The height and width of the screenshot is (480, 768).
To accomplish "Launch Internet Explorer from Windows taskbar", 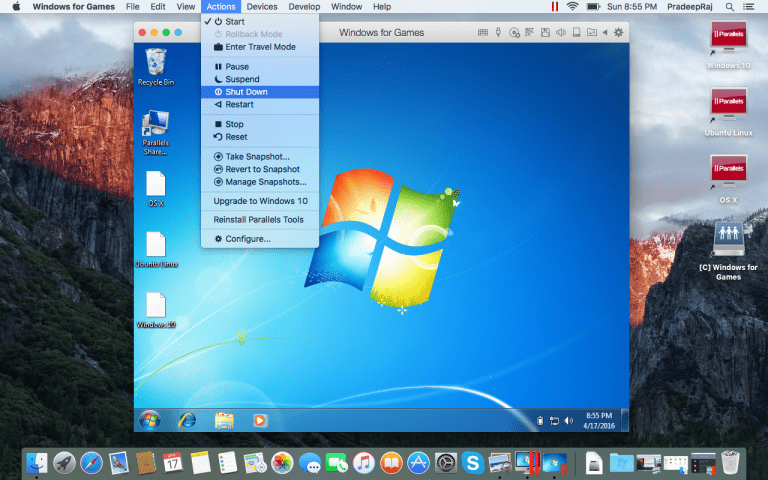I will tap(187, 420).
